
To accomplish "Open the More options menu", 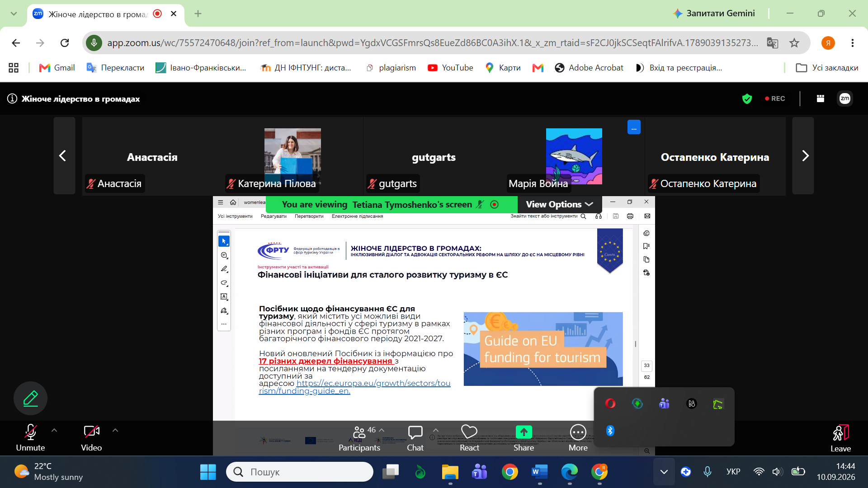I will [x=578, y=438].
